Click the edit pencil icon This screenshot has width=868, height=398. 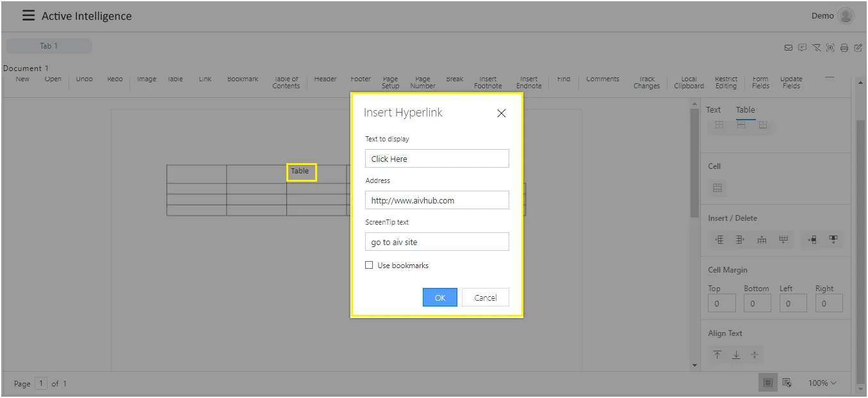click(x=858, y=47)
